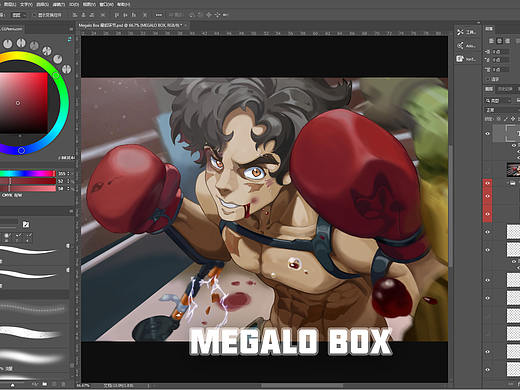Viewport: 520px width, 390px height.
Task: Click the align right edges icon
Action: [x=92, y=15]
